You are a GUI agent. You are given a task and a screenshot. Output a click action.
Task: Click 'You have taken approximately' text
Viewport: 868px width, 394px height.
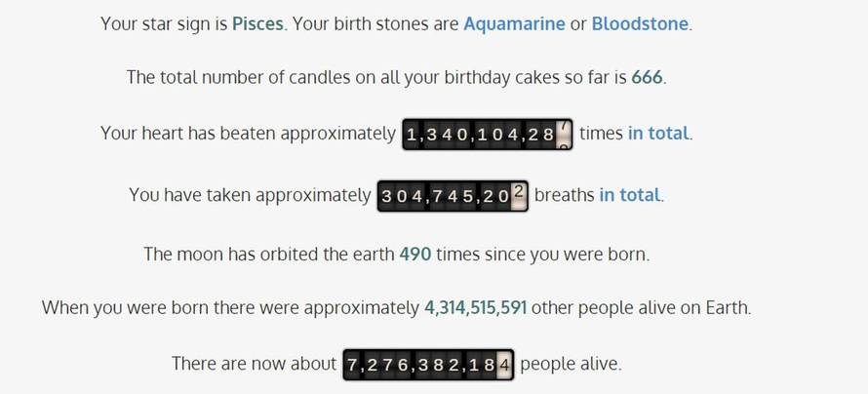(250, 195)
